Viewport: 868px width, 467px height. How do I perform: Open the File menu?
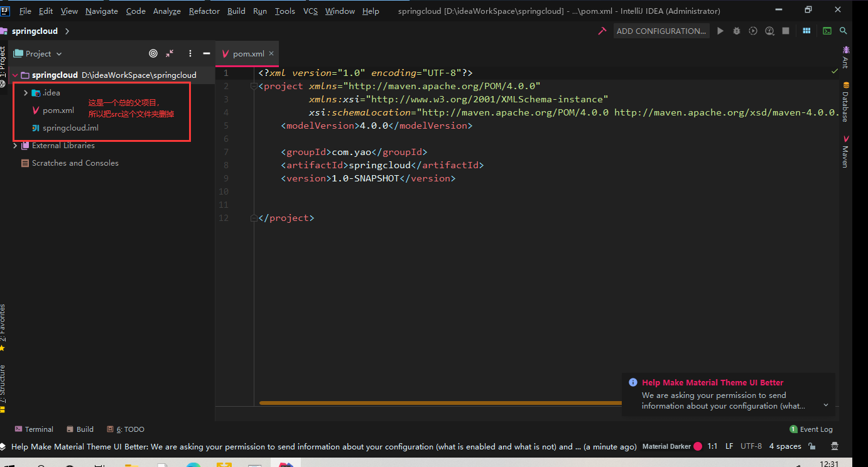pyautogui.click(x=25, y=11)
